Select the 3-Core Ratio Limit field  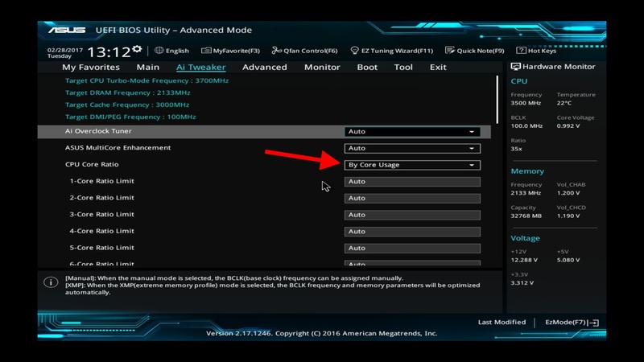412,215
